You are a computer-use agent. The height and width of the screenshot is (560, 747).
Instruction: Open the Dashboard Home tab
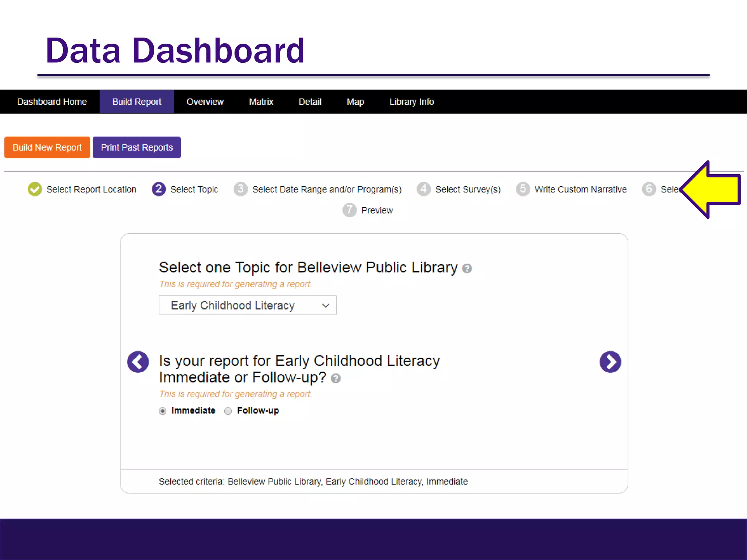[x=52, y=102]
